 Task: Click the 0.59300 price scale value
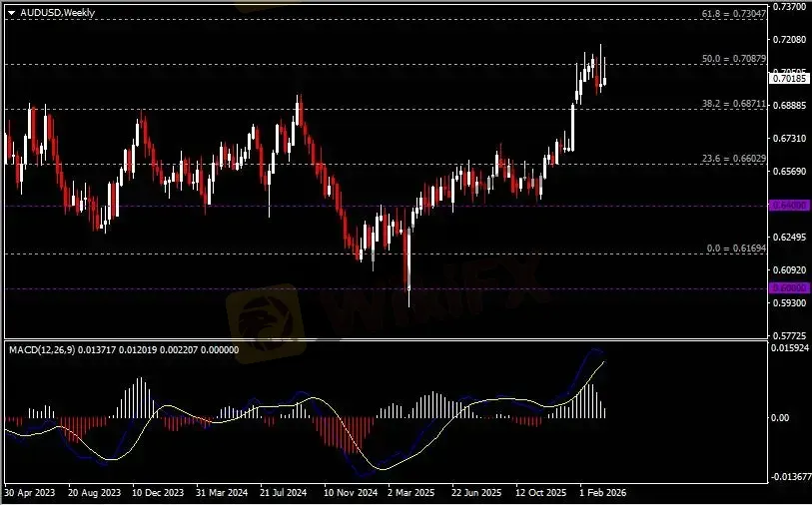coord(790,302)
